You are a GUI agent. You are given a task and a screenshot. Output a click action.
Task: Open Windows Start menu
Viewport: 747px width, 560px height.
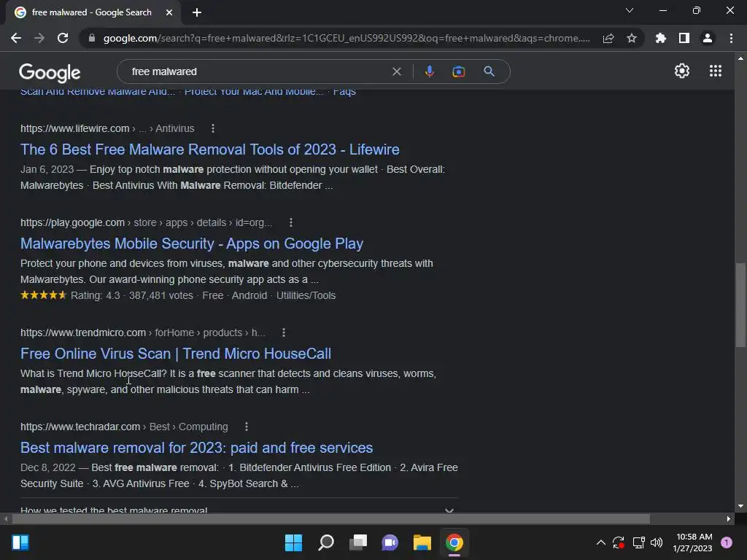293,542
